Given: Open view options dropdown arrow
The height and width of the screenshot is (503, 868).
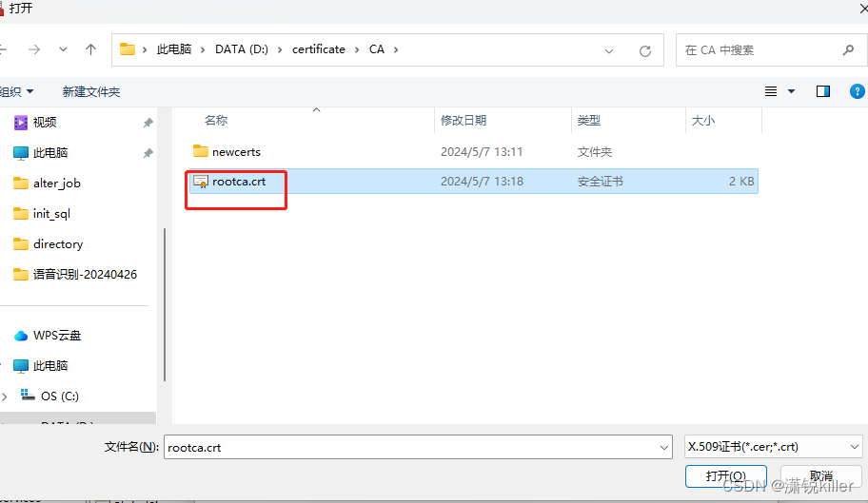Looking at the screenshot, I should tap(791, 91).
